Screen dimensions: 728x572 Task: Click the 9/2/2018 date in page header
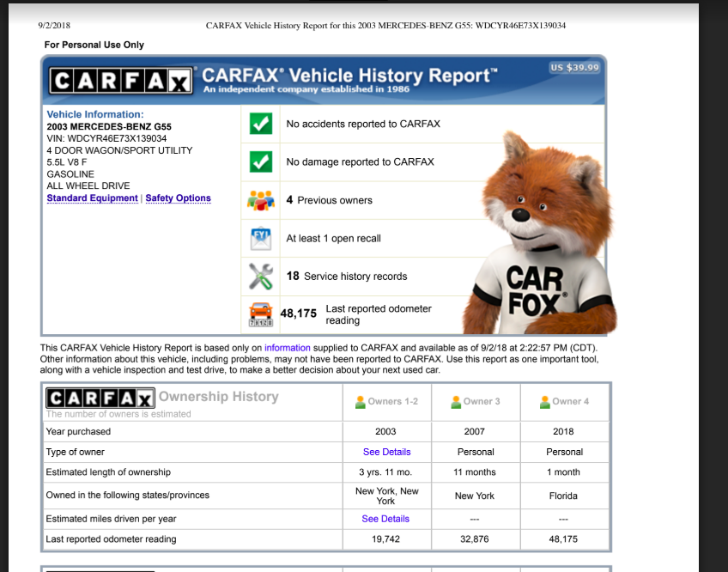click(x=54, y=26)
